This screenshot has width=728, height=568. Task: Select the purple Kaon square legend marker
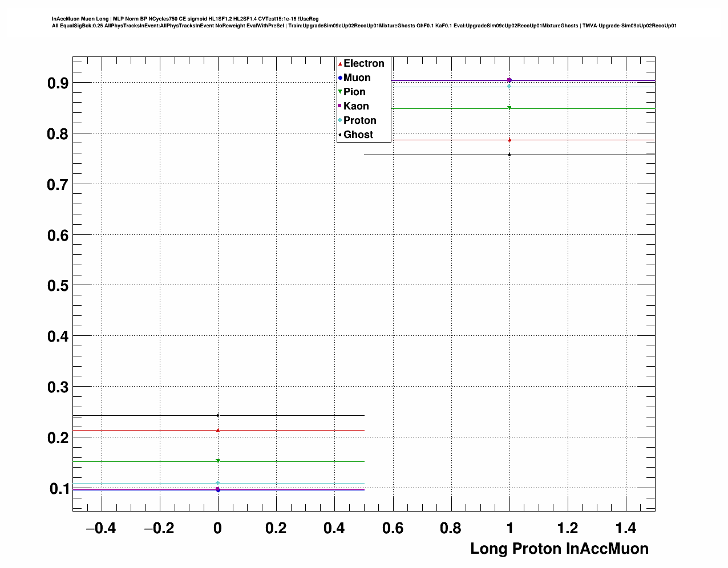[340, 106]
